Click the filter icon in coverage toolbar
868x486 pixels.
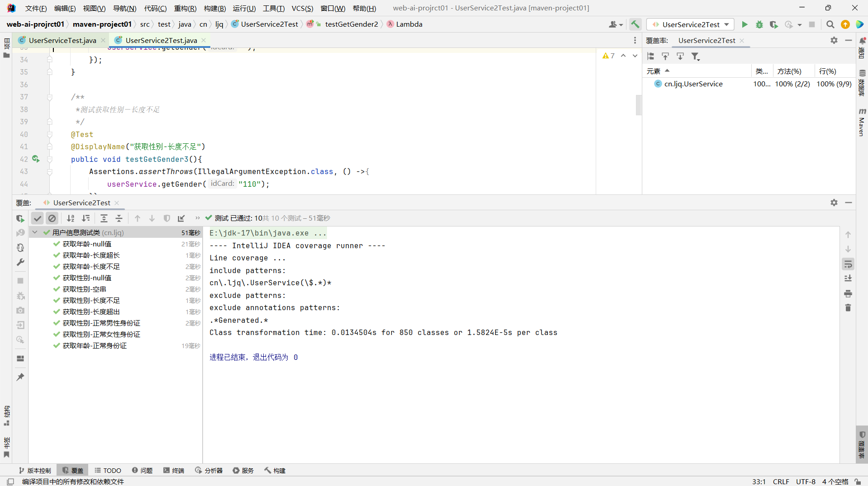(x=695, y=57)
